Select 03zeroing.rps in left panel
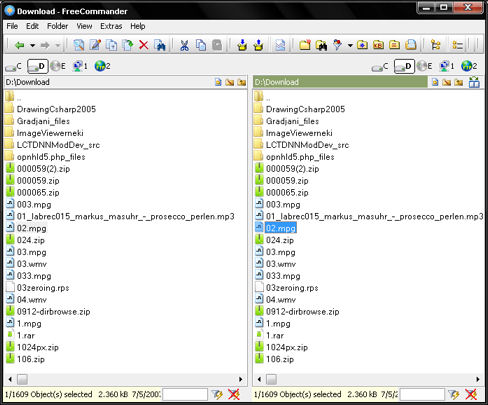The width and height of the screenshot is (488, 405). click(43, 288)
